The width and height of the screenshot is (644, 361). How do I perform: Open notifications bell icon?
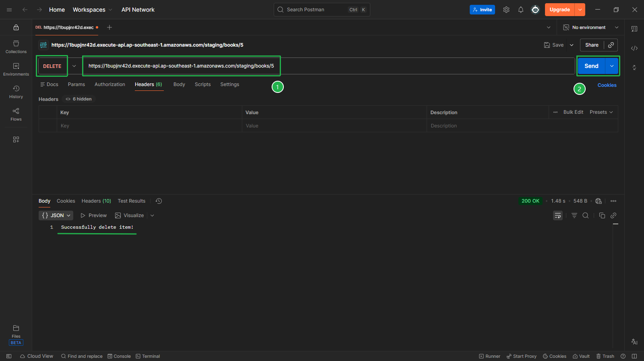click(x=521, y=10)
